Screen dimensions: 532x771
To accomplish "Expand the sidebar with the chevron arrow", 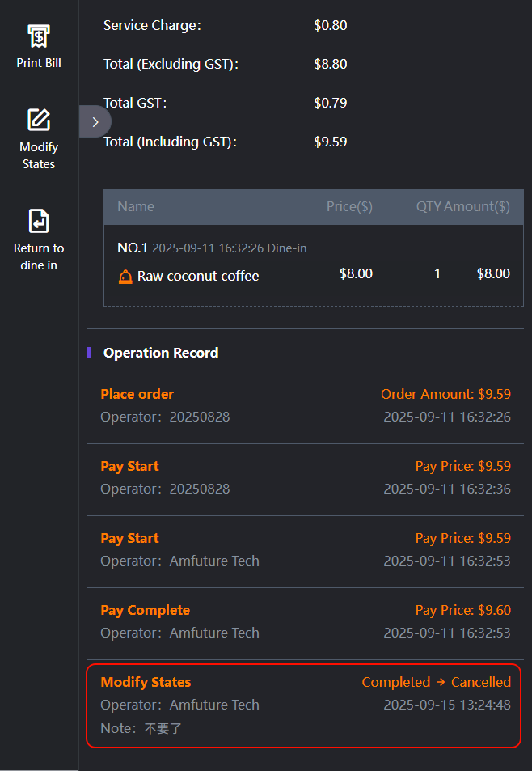I will tap(95, 121).
